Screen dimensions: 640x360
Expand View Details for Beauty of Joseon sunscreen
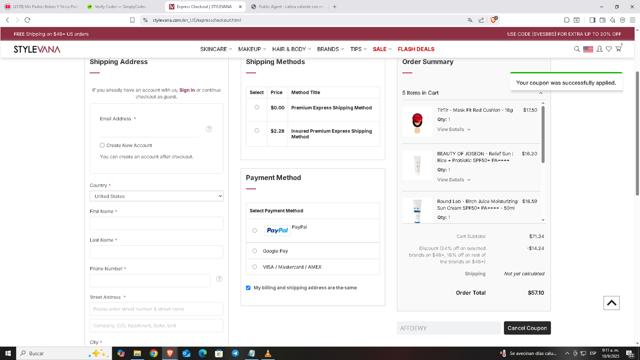pos(453,180)
